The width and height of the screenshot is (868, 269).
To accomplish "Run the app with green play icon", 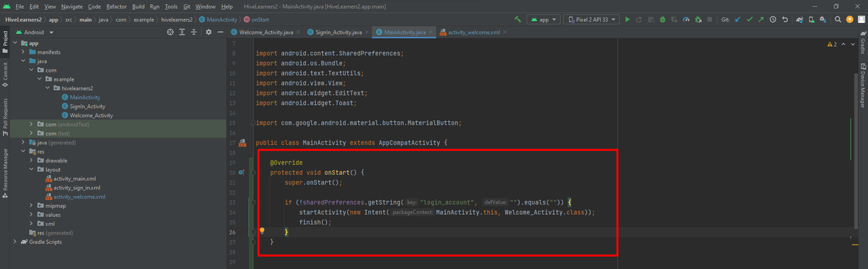I will click(x=627, y=20).
